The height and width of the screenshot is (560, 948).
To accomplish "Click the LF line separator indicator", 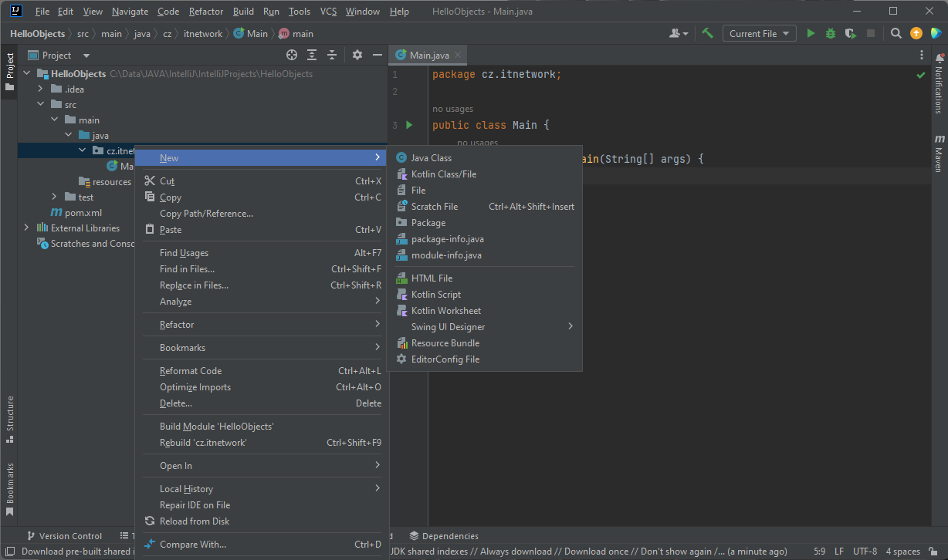I will [839, 552].
